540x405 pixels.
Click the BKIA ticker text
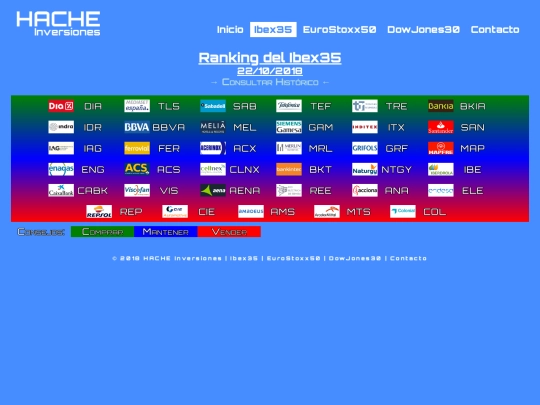point(473,106)
